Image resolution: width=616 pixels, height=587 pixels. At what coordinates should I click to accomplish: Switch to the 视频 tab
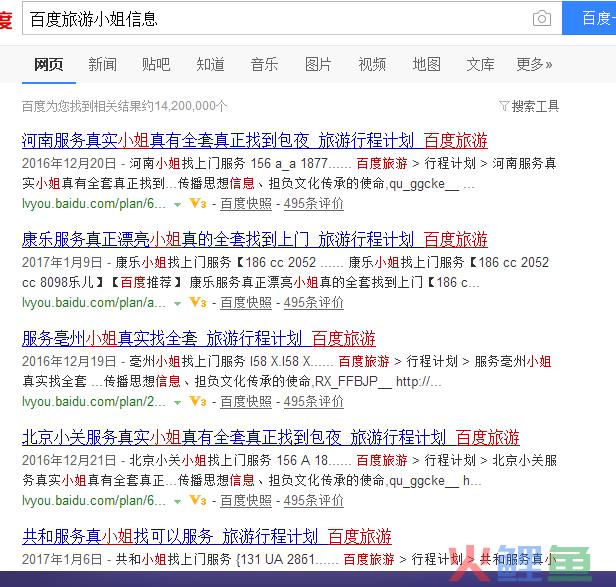[x=372, y=64]
